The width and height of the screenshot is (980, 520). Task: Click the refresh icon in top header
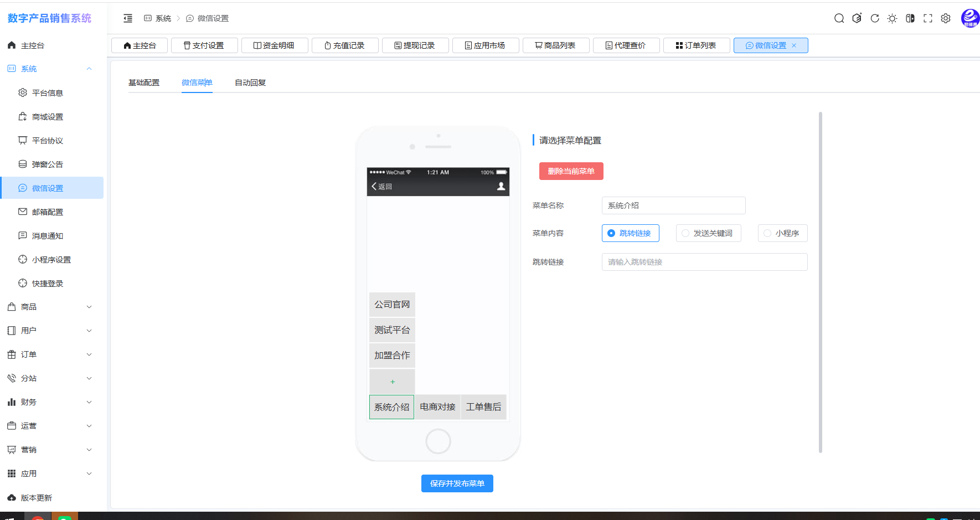point(874,18)
